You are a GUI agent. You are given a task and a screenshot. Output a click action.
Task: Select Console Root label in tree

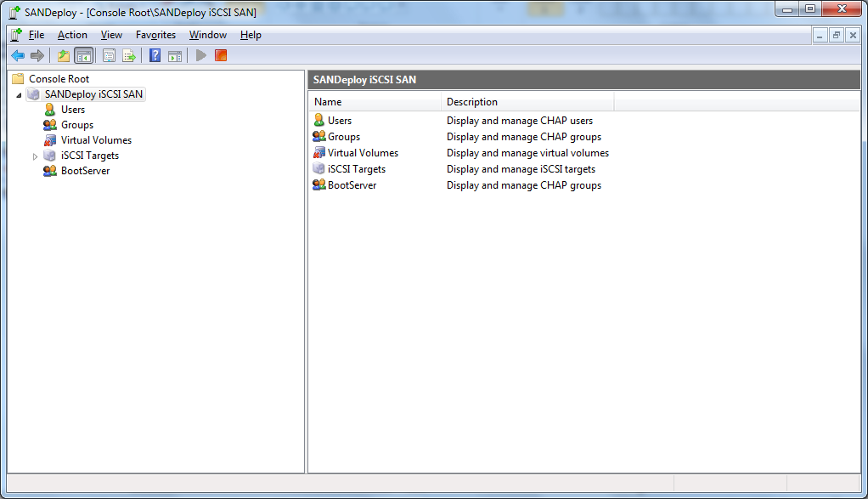(59, 79)
